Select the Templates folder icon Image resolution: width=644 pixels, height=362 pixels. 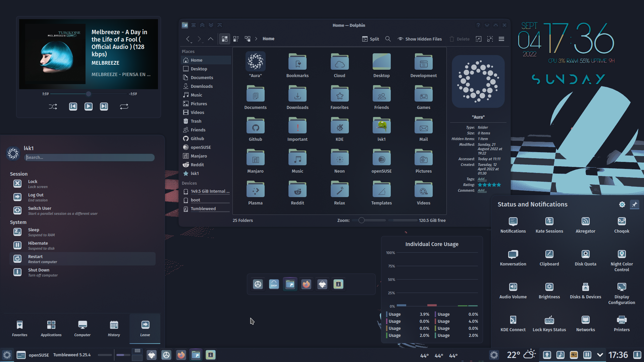click(381, 190)
